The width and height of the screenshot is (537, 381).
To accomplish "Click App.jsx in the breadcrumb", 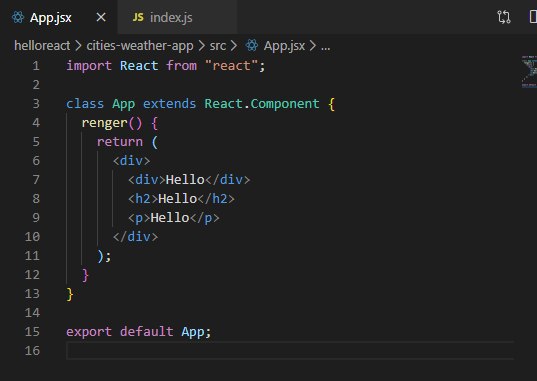I will [x=284, y=46].
